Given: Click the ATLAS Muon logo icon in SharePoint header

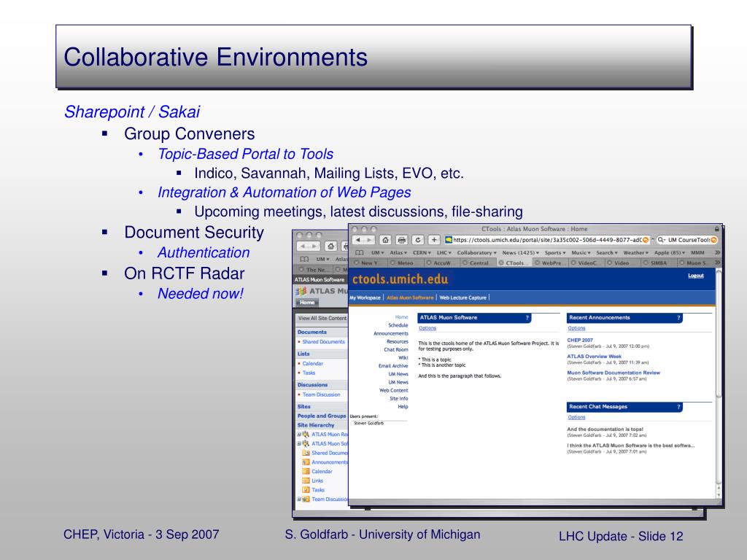Looking at the screenshot, I should 301,291.
